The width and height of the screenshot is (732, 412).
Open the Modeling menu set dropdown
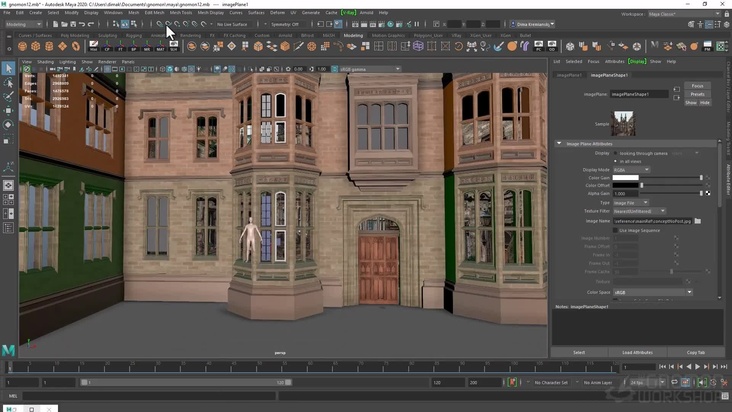(23, 24)
